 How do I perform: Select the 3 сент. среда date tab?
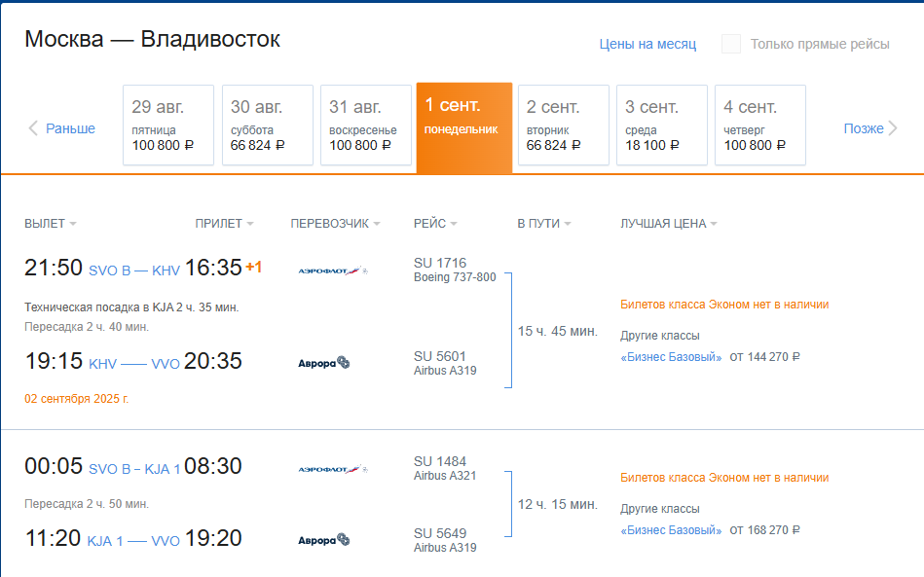point(662,126)
